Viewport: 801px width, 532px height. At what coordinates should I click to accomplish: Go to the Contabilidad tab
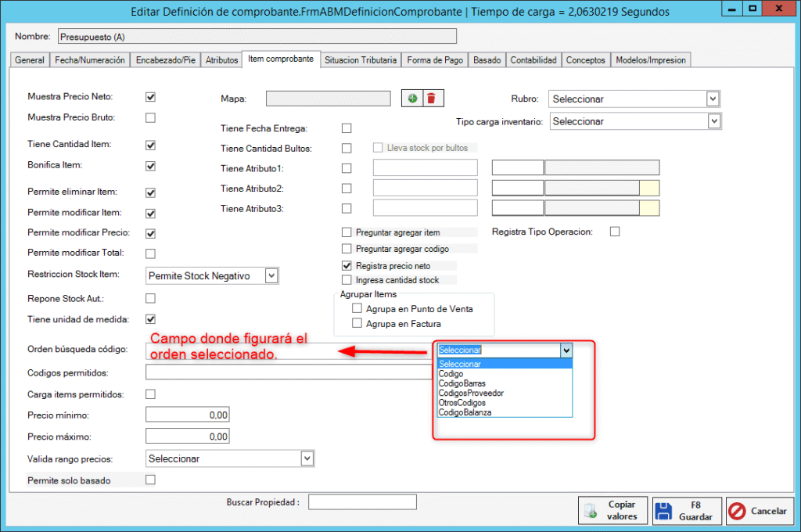click(x=533, y=60)
